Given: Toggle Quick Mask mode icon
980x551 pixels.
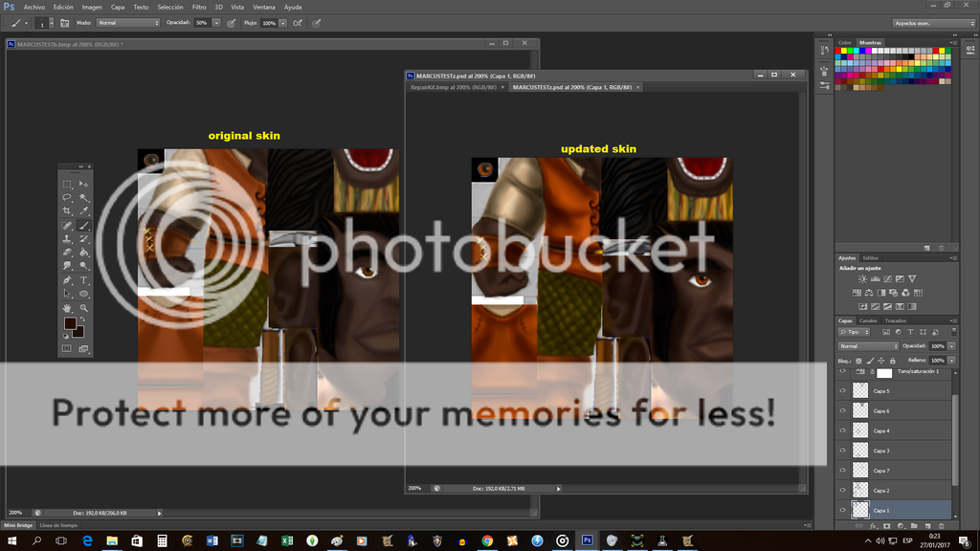Looking at the screenshot, I should coord(67,348).
